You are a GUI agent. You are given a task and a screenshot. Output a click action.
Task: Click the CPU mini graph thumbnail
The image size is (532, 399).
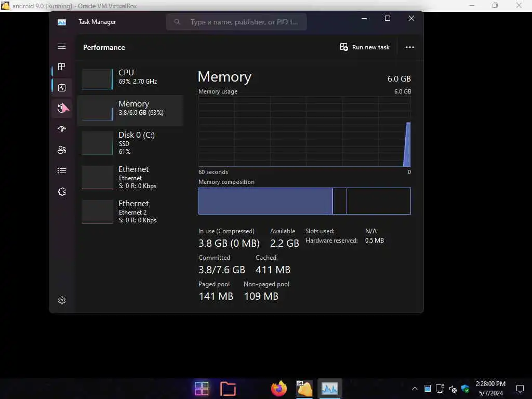point(97,79)
